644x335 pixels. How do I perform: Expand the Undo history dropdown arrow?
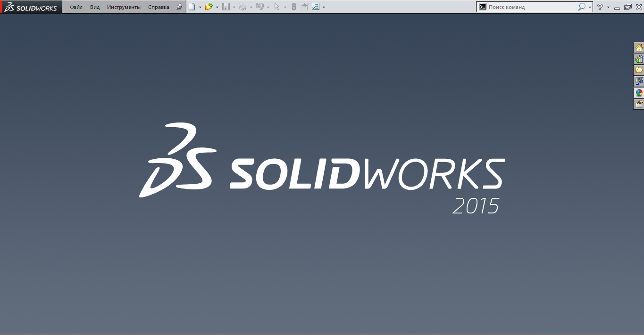pyautogui.click(x=268, y=8)
